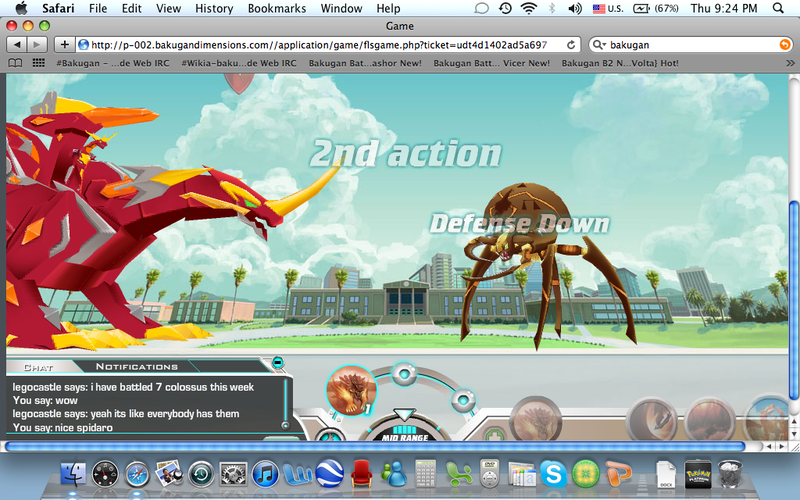Switch to the Notifications tab
The height and width of the screenshot is (500, 800).
[x=137, y=367]
